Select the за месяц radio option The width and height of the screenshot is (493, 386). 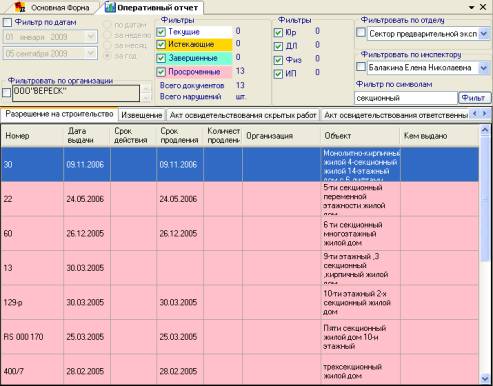(107, 45)
